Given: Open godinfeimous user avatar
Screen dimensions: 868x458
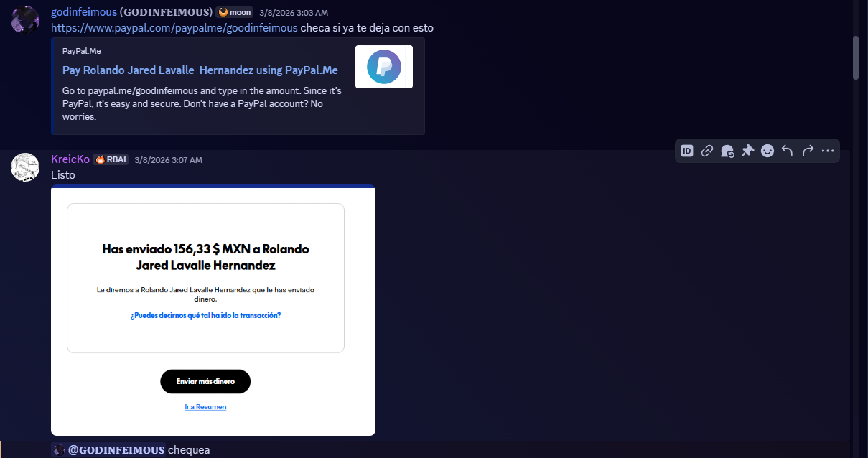Looking at the screenshot, I should 24,19.
